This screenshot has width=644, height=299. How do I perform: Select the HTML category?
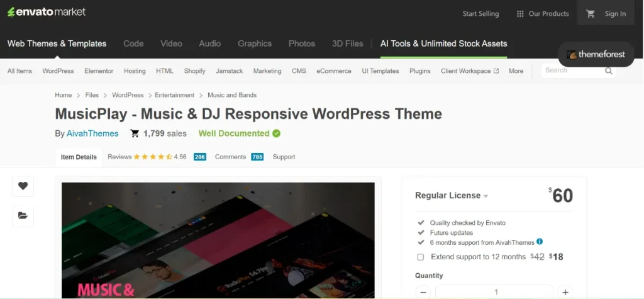coord(165,71)
